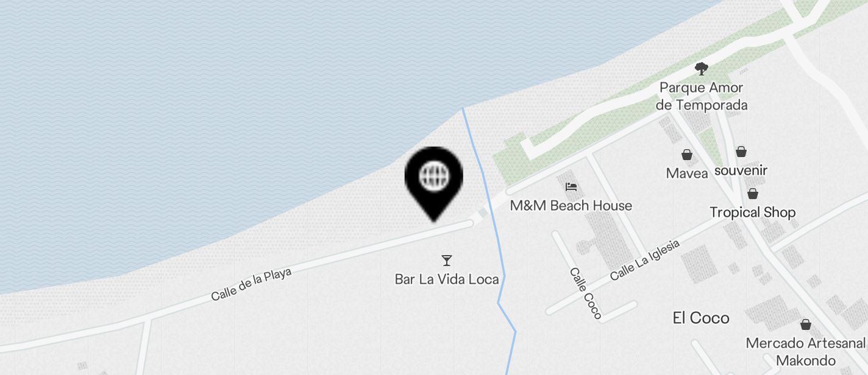This screenshot has width=868, height=375.
Task: Select the souvenir shop basket icon
Action: click(x=741, y=152)
